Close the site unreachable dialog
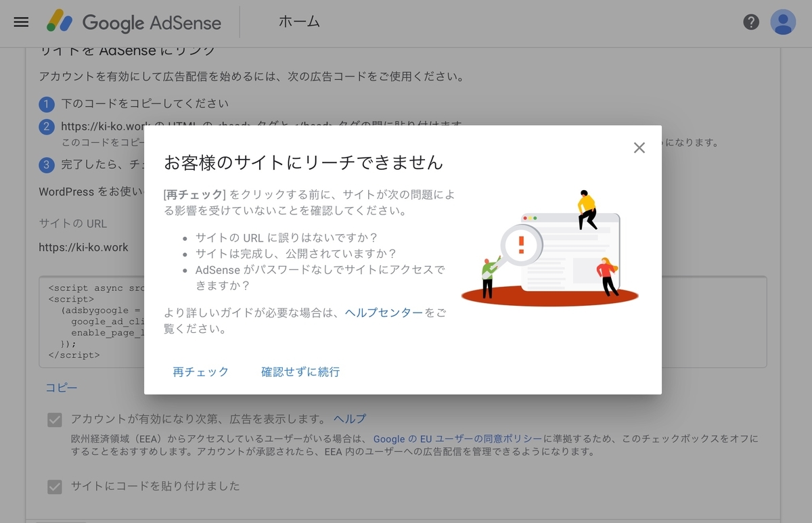 639,147
